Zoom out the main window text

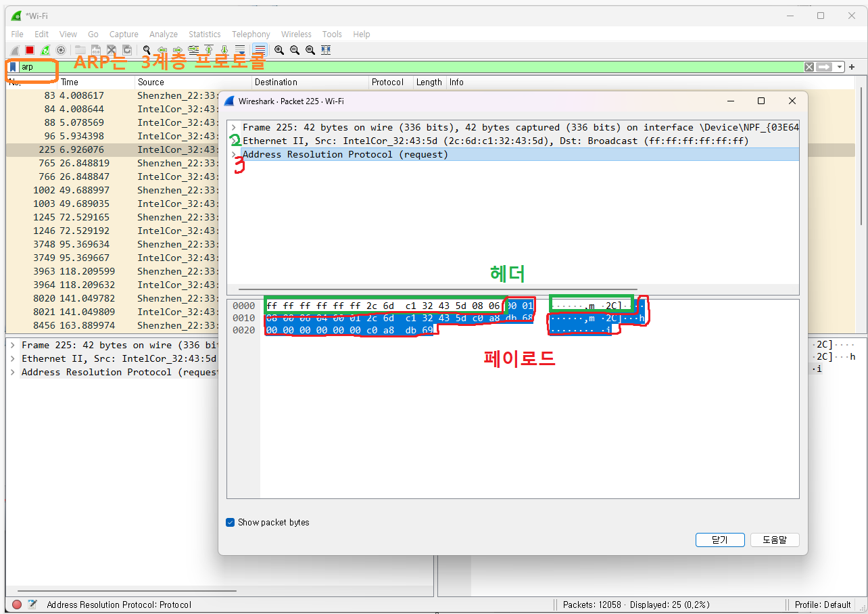click(x=295, y=50)
